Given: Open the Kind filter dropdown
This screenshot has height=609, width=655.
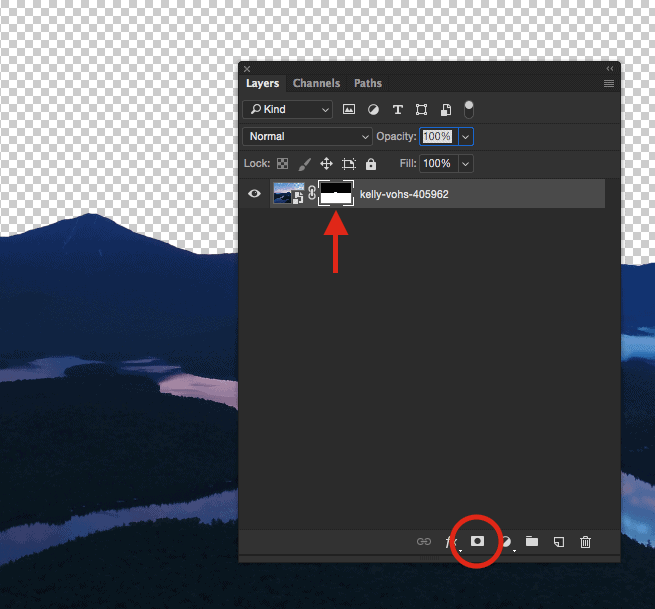Looking at the screenshot, I should tap(288, 109).
